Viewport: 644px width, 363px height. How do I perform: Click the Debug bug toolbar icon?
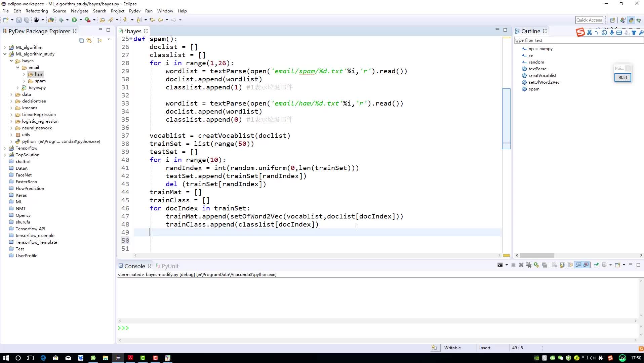pyautogui.click(x=61, y=20)
